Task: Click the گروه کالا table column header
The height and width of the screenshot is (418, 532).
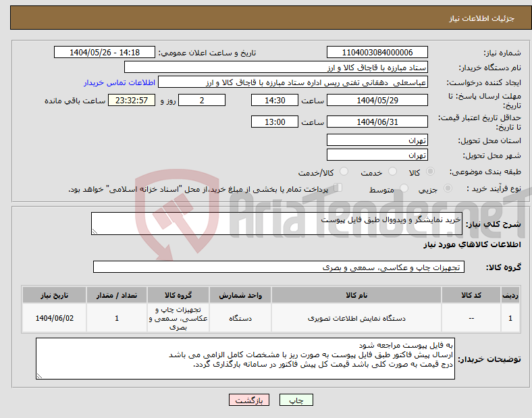Action: tap(178, 295)
